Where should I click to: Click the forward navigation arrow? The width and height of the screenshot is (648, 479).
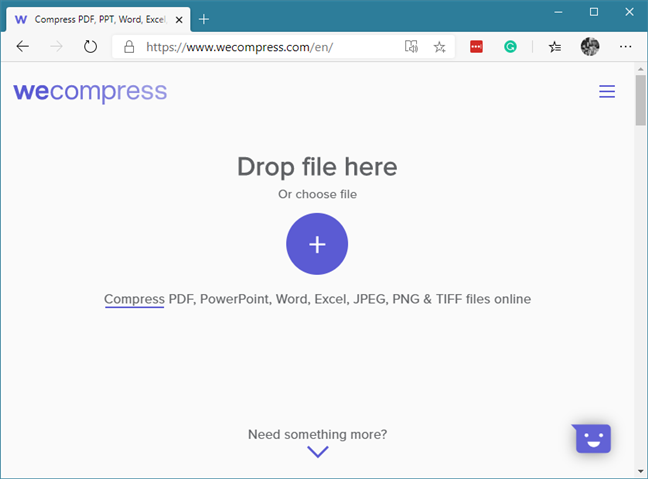56,47
